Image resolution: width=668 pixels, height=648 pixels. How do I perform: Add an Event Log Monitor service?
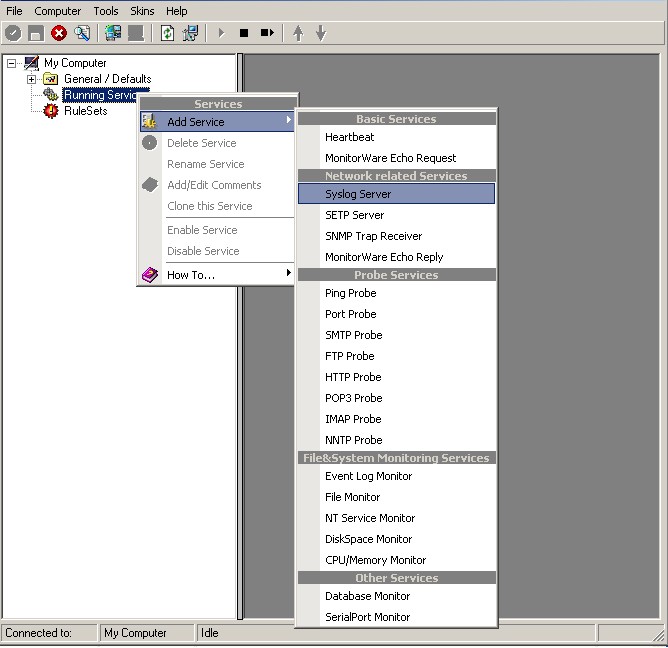(x=397, y=476)
